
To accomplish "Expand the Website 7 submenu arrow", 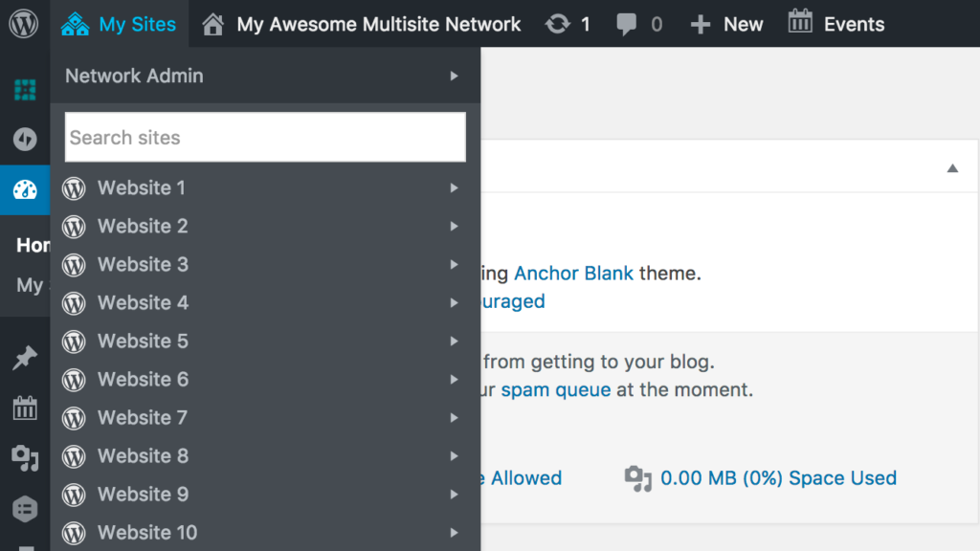I will (455, 418).
